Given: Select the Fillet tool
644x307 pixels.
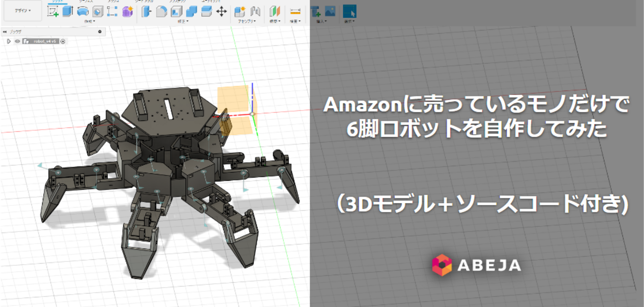Looking at the screenshot, I should click(162, 11).
